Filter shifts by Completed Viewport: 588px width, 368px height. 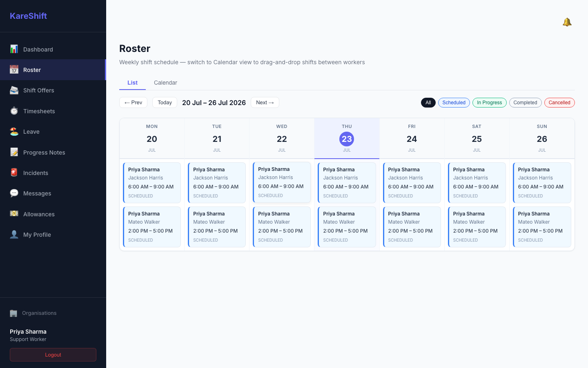(525, 103)
